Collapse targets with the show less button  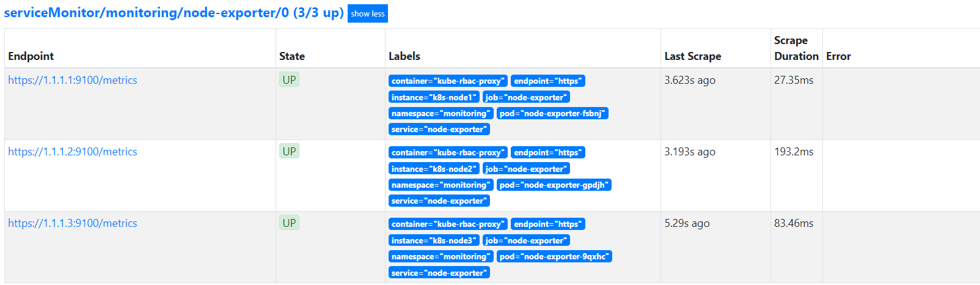pos(367,13)
